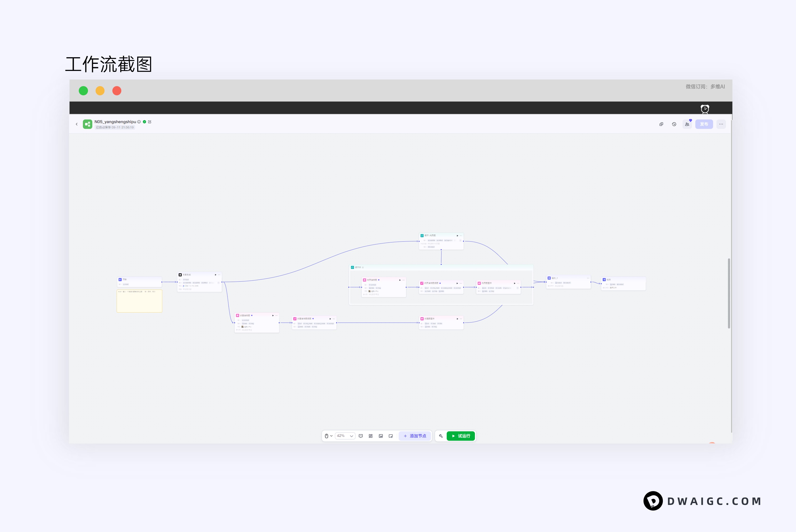Open the collaborators icon with diamond badge
Viewport: 796px width, 532px height.
(x=687, y=124)
